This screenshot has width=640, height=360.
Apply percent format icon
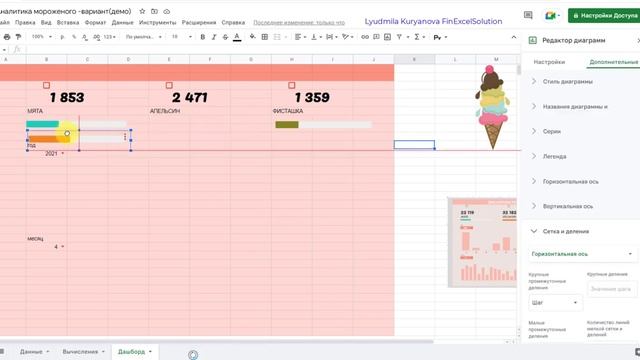(x=74, y=37)
